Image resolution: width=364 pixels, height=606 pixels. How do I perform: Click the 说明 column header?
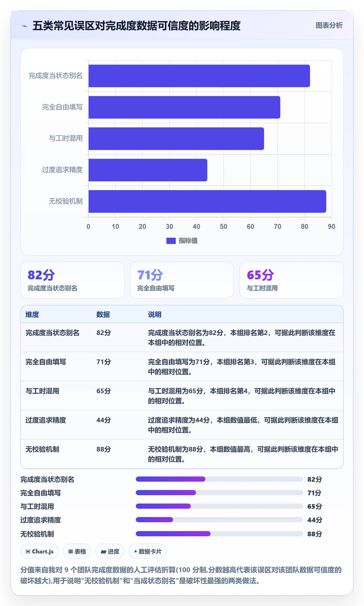coord(155,314)
